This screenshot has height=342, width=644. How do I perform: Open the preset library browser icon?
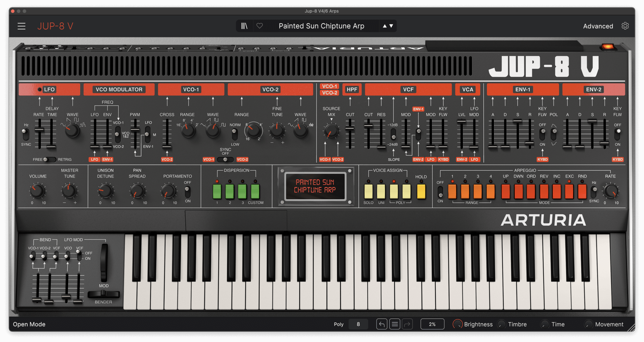[244, 26]
